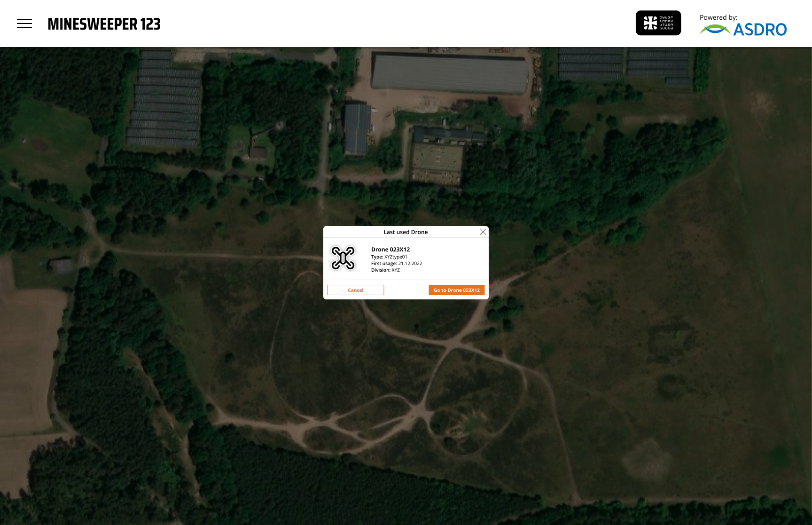The width and height of the screenshot is (812, 525).
Task: Click the large grey-roofed hall on map
Action: pyautogui.click(x=450, y=74)
